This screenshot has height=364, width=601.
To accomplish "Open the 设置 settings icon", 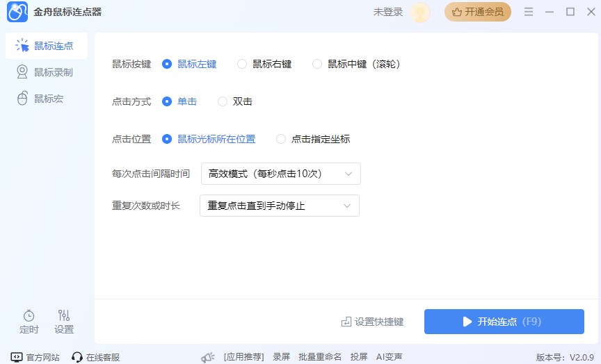I will 64,316.
